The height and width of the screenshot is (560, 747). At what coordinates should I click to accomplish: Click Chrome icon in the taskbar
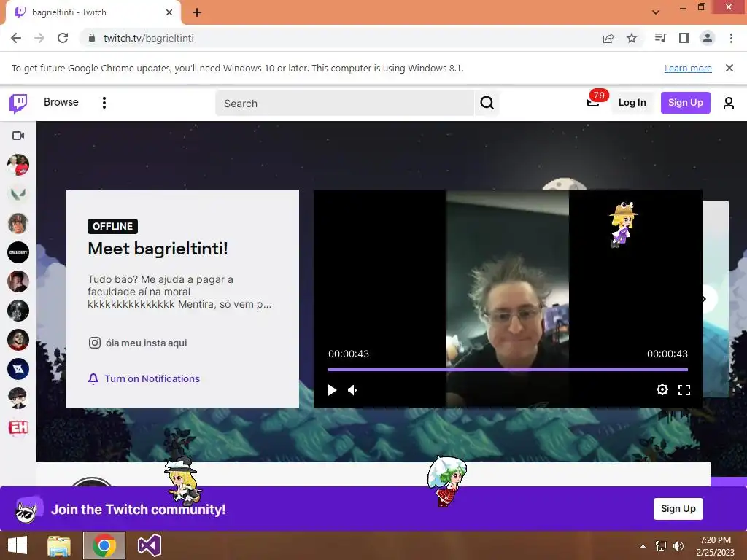point(104,545)
